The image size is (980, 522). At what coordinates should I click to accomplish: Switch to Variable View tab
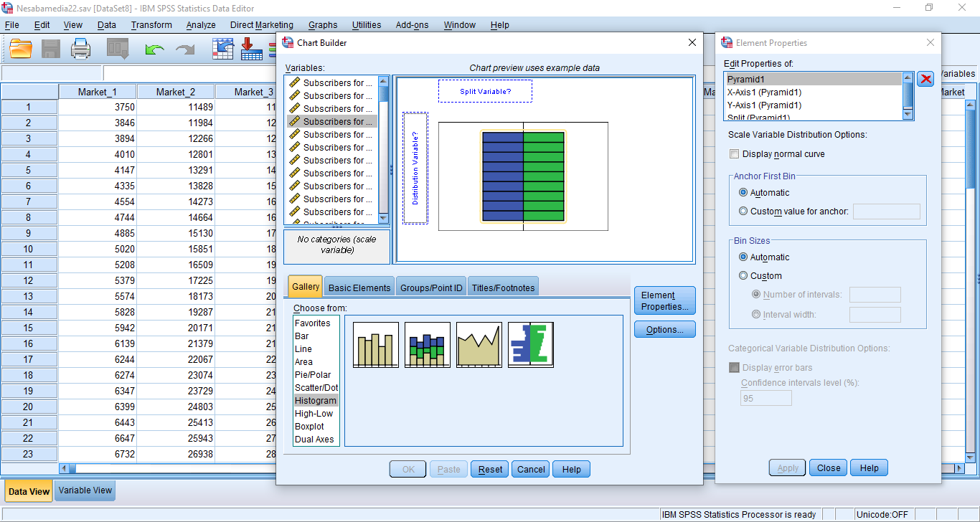[85, 490]
